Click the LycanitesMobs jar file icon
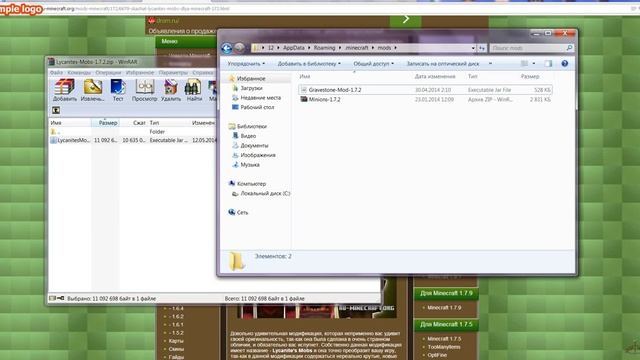640x360 pixels. (53, 140)
